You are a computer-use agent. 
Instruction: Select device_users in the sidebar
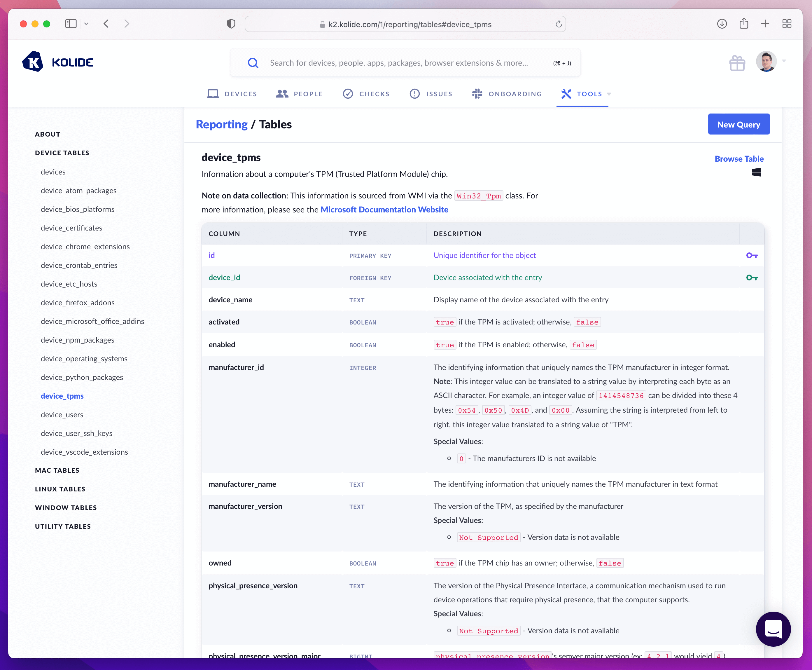pos(62,414)
